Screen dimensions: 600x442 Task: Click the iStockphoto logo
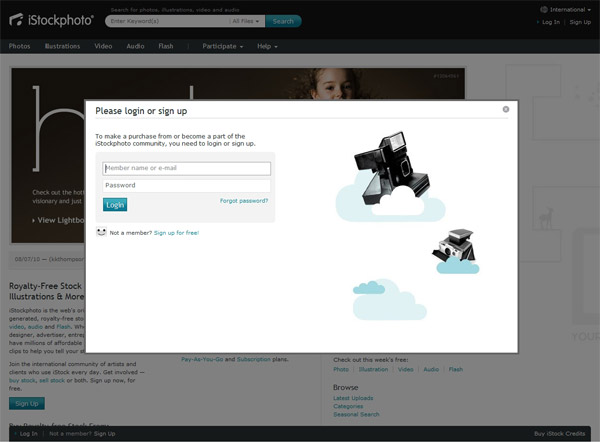pos(51,20)
